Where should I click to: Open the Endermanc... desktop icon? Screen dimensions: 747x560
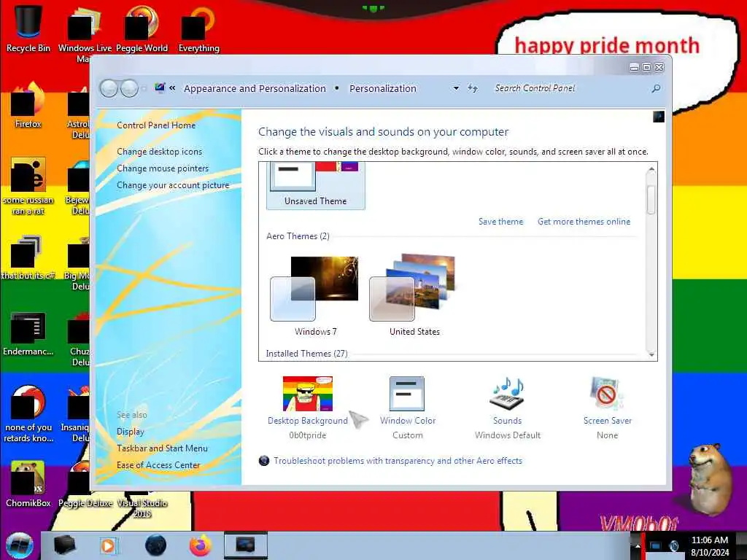(x=28, y=333)
